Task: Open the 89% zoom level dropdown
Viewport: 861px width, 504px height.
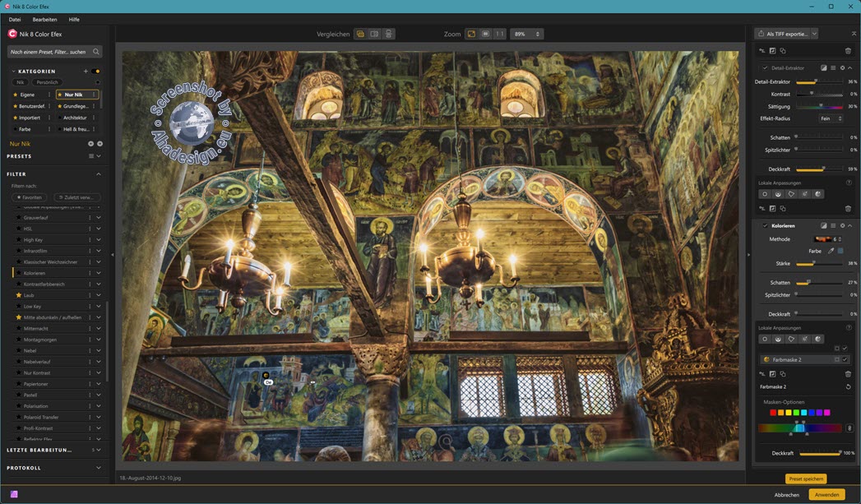Action: [x=526, y=34]
